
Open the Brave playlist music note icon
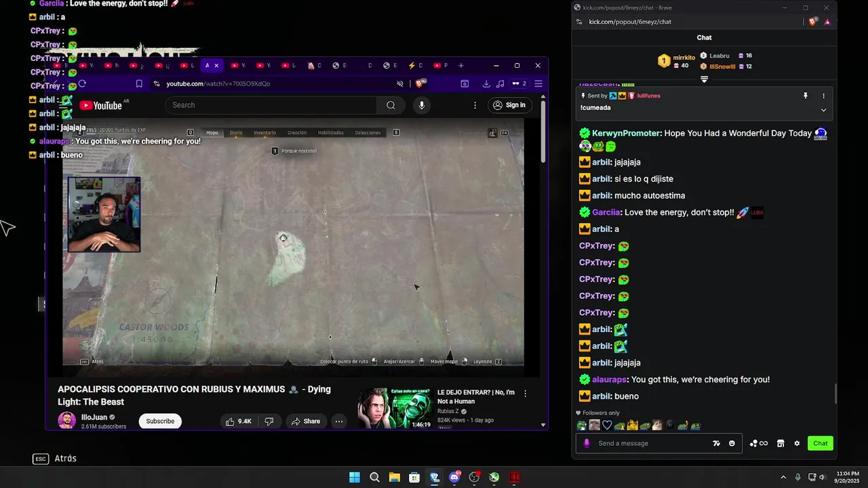[x=500, y=84]
